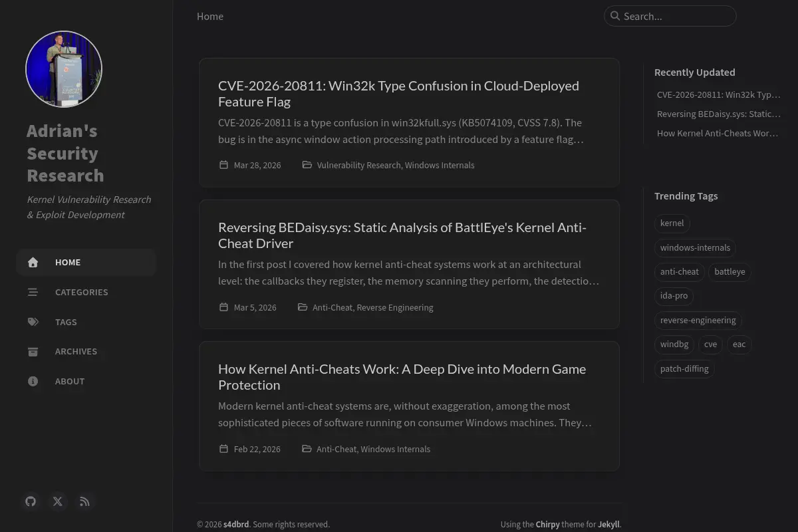
Task: Select the cve trending tag
Action: click(x=710, y=344)
